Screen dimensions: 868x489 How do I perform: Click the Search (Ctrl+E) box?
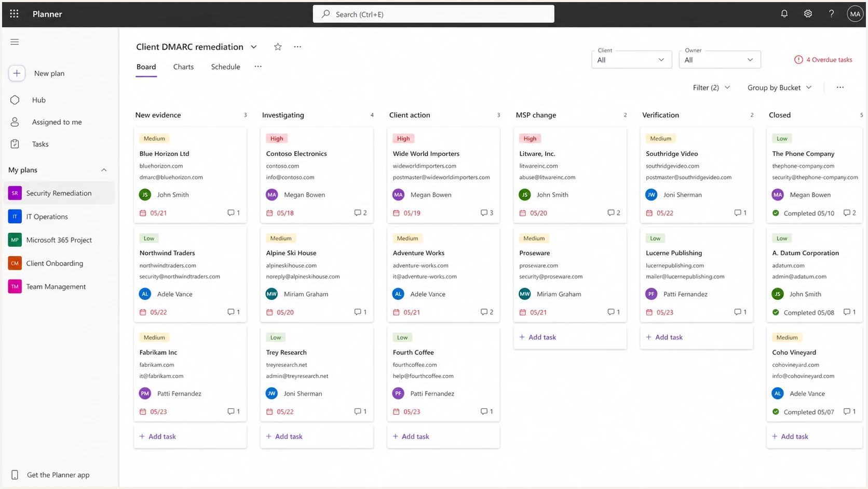(x=433, y=14)
